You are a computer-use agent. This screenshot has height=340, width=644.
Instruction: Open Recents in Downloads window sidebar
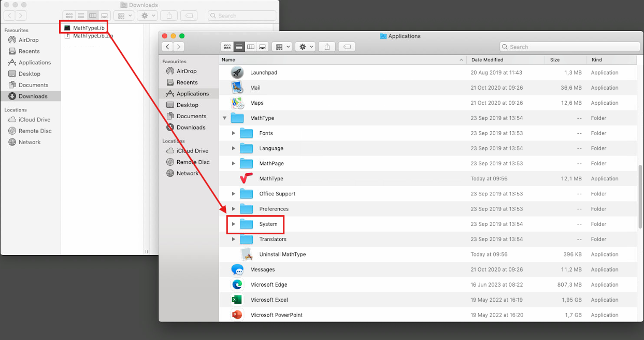pos(30,51)
